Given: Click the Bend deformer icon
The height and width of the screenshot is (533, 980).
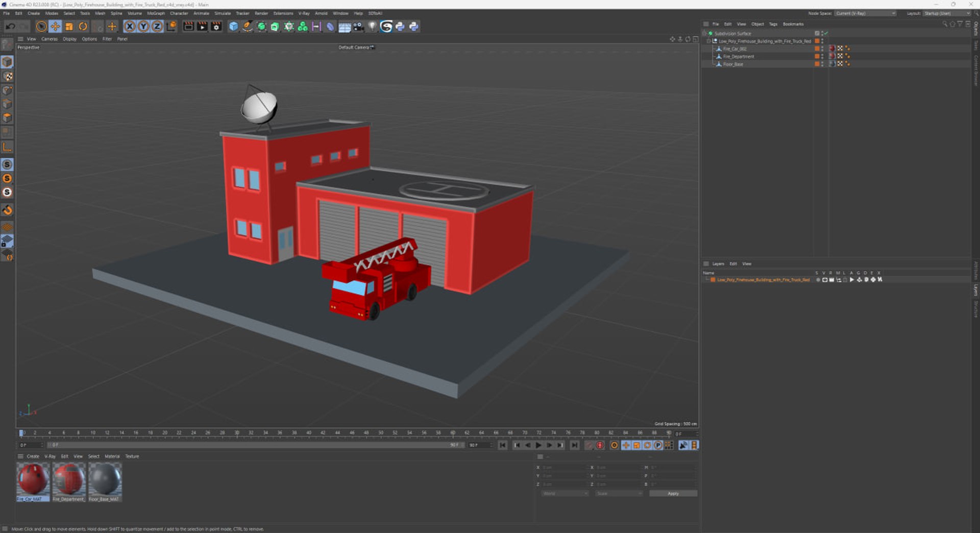Looking at the screenshot, I should (330, 27).
